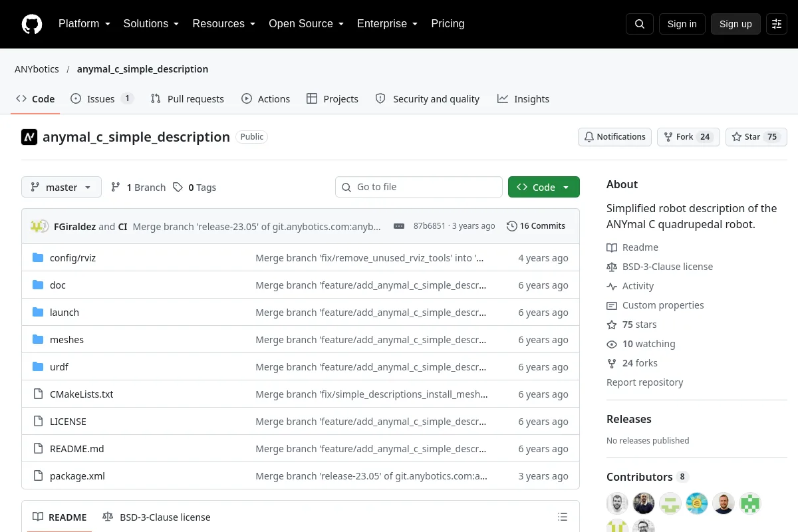This screenshot has height=532, width=798.
Task: Open the README outline list icon
Action: [563, 517]
